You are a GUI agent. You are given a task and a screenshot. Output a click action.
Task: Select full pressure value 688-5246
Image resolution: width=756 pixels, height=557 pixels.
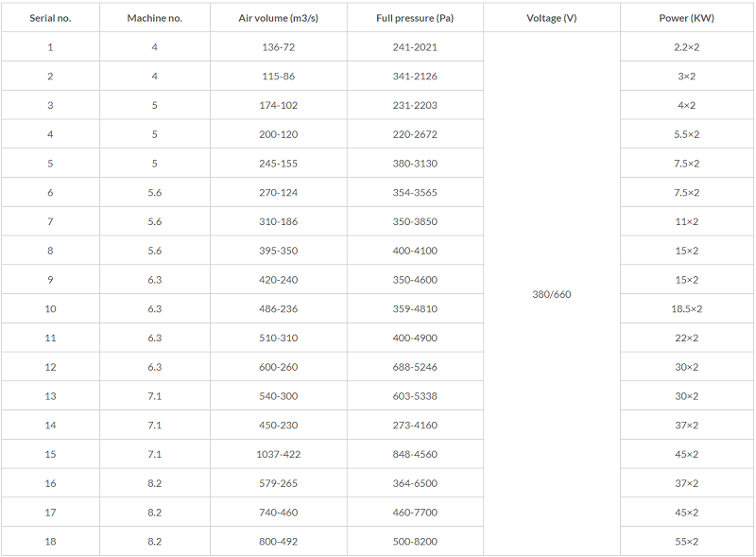[x=415, y=367]
